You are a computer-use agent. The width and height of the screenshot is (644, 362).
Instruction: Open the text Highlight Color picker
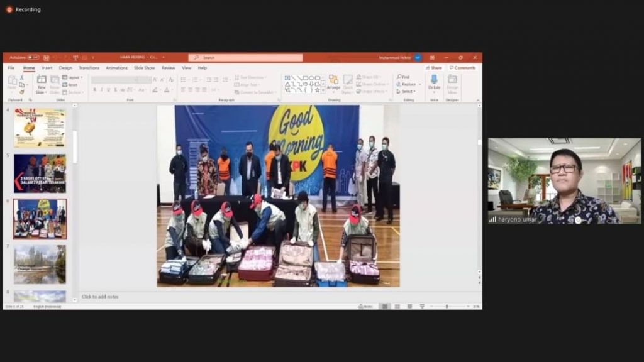click(x=155, y=90)
